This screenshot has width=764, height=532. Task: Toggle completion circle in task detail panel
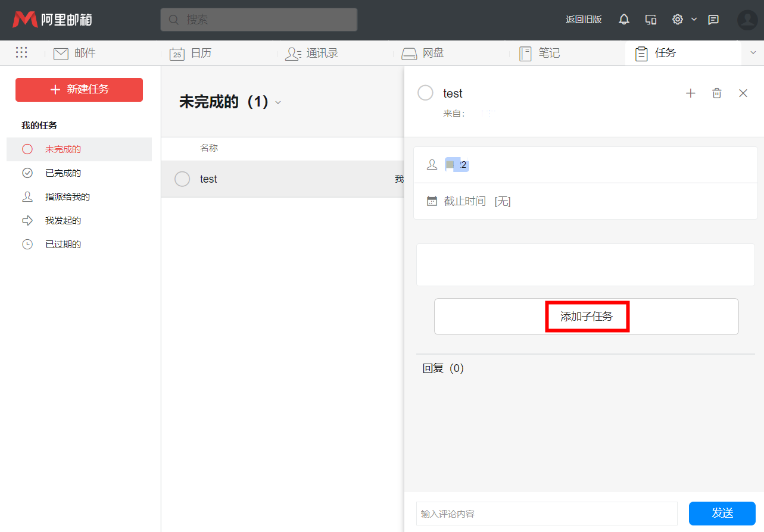point(425,93)
